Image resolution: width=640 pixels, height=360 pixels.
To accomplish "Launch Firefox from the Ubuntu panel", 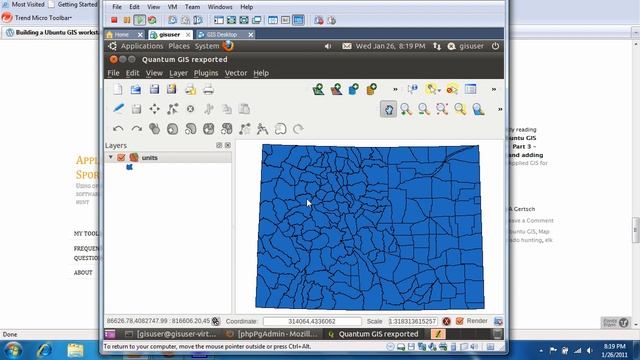I will [228, 46].
